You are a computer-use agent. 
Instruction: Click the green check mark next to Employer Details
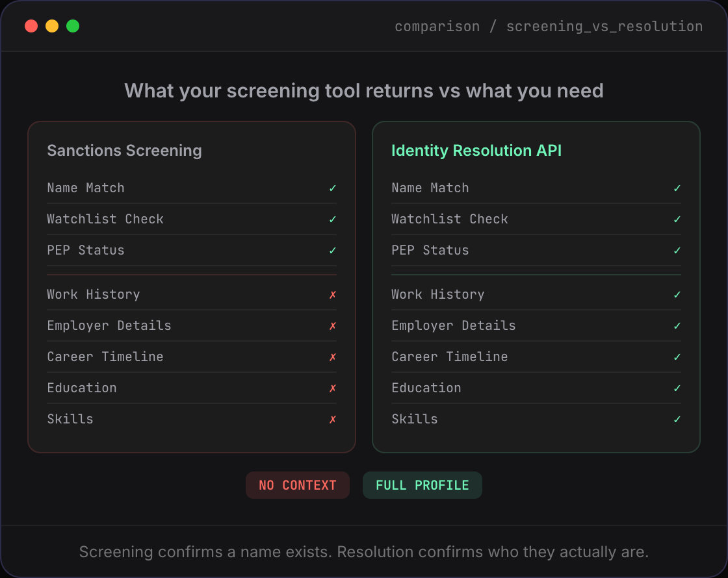677,325
